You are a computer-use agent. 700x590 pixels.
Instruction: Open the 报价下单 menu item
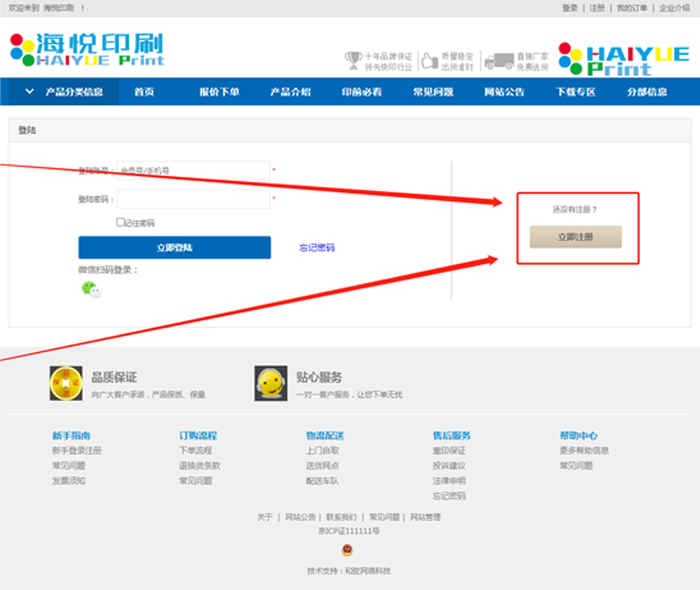219,93
